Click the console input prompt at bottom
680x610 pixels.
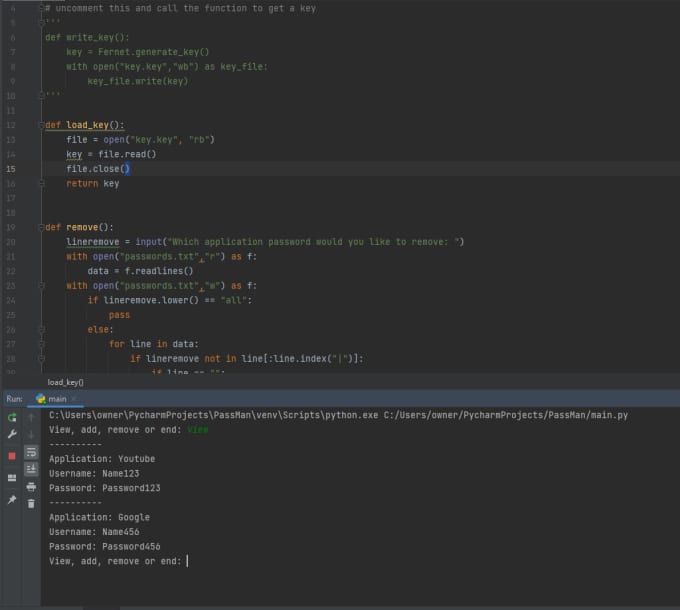point(118,561)
